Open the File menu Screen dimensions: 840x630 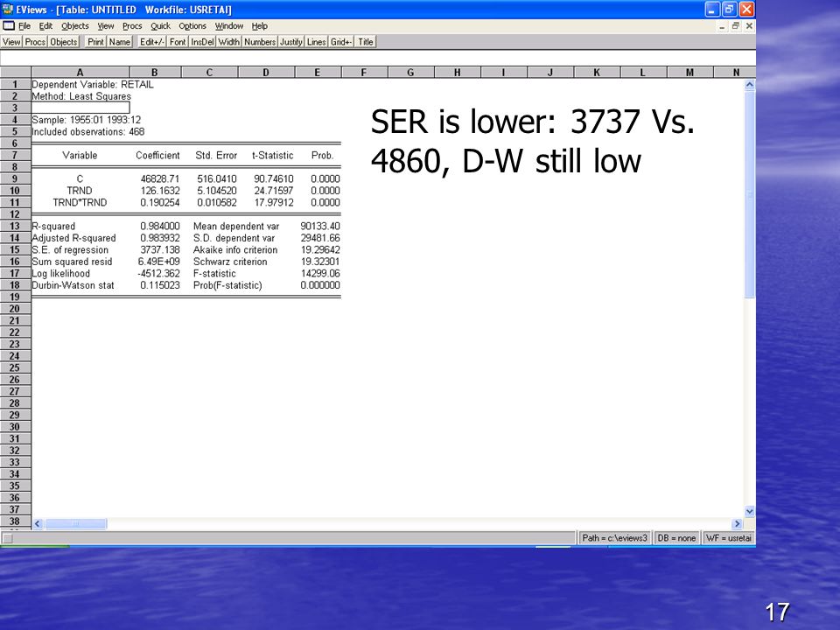pos(24,25)
